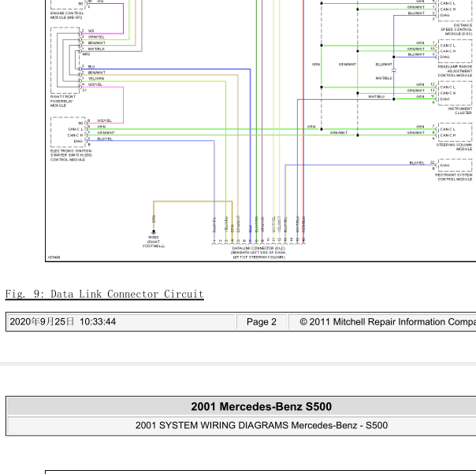Click the 'WHT/BLK' wire label at the fuse/relay module
Screen dimensions: 476x474
click(x=96, y=49)
